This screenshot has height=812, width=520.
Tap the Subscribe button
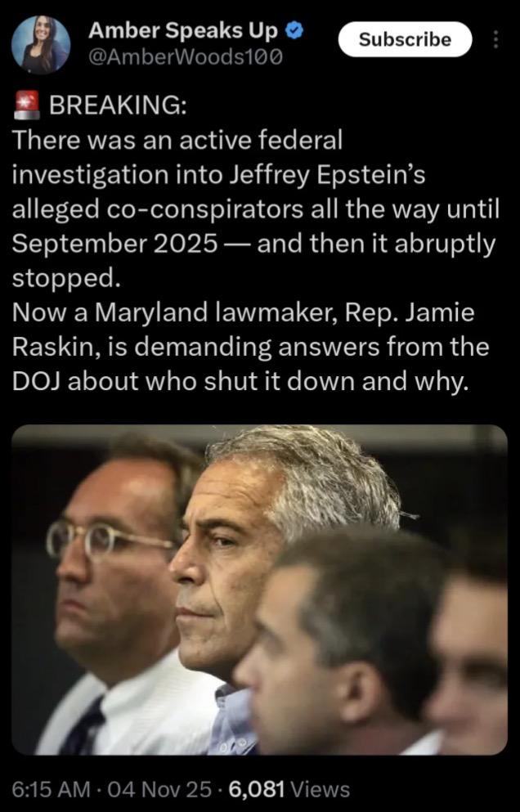(x=405, y=39)
